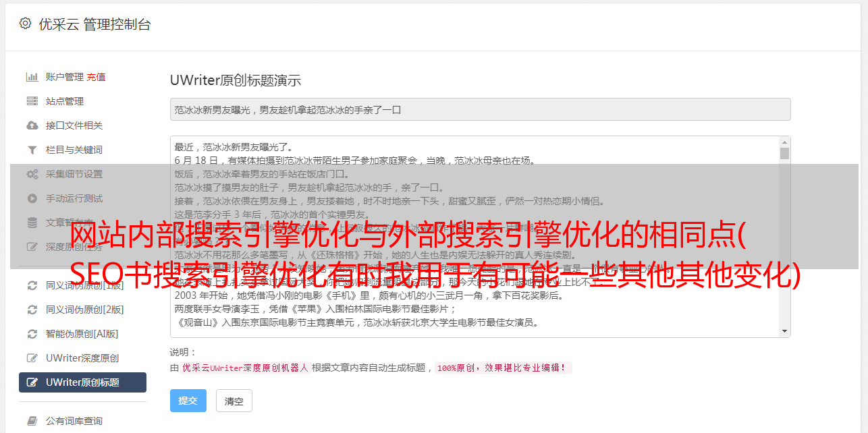Screen dimensions: 868x433
Task: Click the refresh icon for 智能伪原创[AI版]
Action: point(32,334)
